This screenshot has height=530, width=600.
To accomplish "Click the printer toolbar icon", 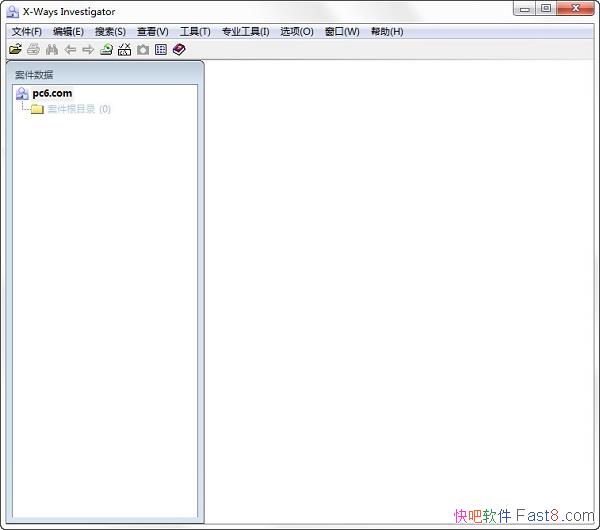I will [x=33, y=49].
